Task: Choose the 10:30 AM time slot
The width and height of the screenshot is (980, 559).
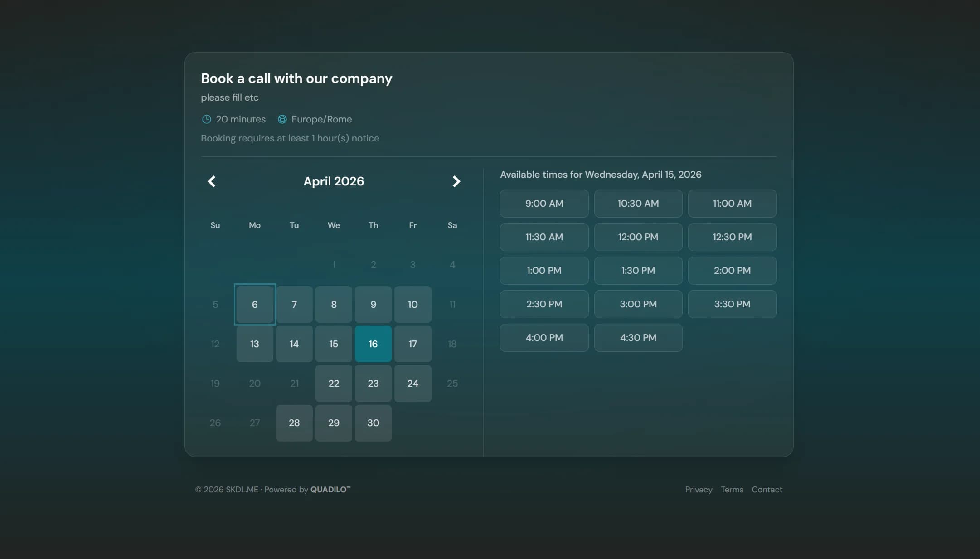Action: click(x=638, y=204)
